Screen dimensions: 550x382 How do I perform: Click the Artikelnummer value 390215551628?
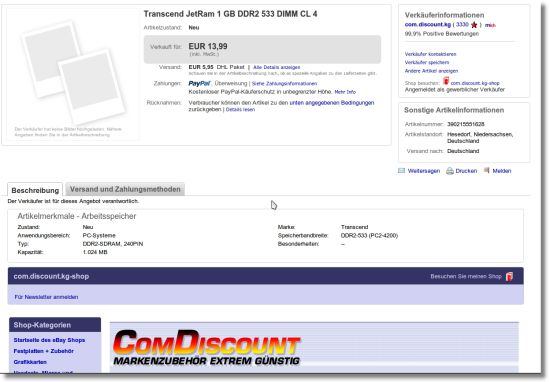pos(466,124)
